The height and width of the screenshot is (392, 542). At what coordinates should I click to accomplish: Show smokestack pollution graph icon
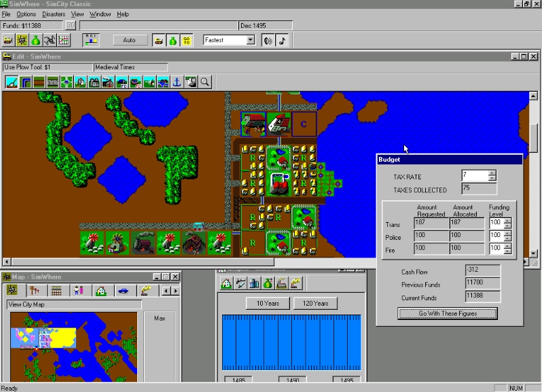coord(295,284)
